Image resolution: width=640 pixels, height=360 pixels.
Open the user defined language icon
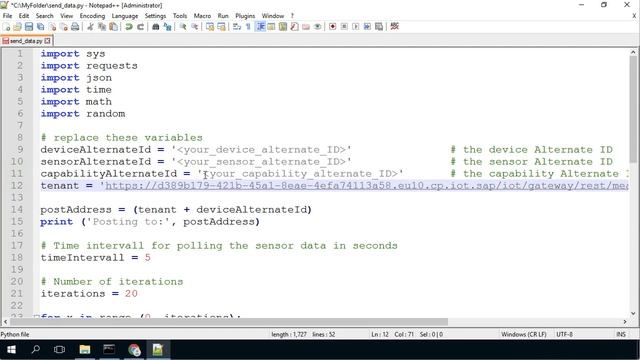pyautogui.click(x=271, y=27)
